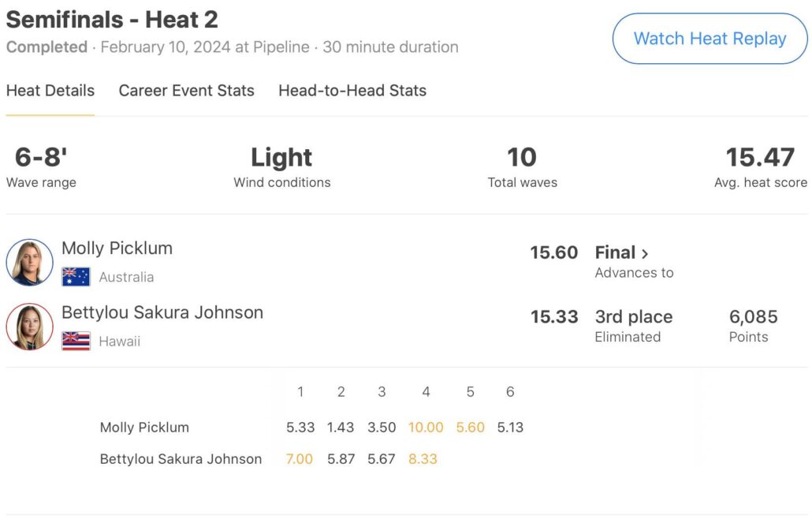Open Molly Picklum's athlete name link
Screen dimensions: 812x523
pos(117,248)
